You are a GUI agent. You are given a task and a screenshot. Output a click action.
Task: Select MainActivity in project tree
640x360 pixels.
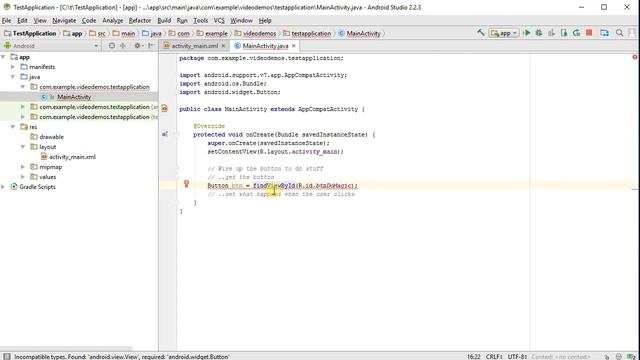74,97
